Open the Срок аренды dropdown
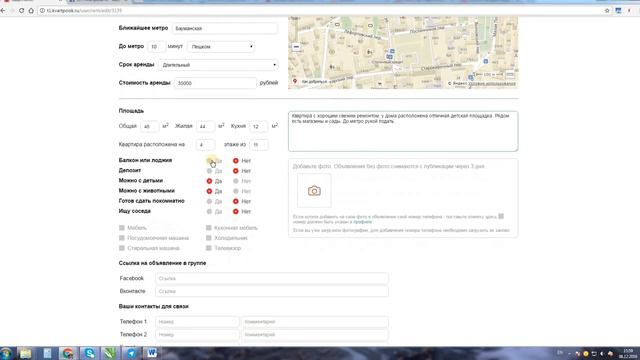 point(218,65)
